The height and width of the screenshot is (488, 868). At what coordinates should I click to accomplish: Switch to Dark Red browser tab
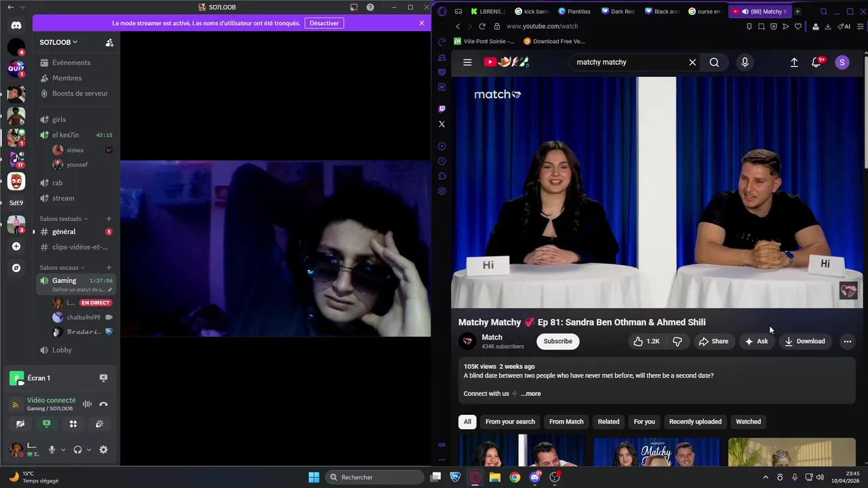pyautogui.click(x=617, y=12)
